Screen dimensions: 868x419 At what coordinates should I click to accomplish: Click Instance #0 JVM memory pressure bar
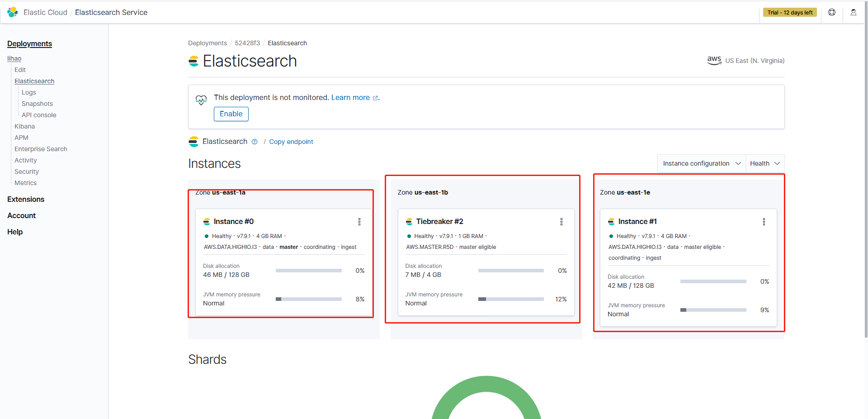point(309,299)
